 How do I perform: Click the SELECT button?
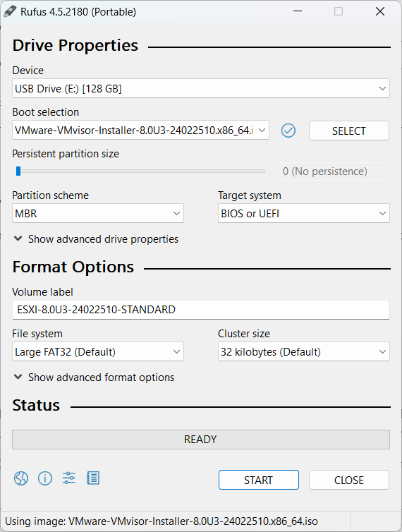(348, 131)
